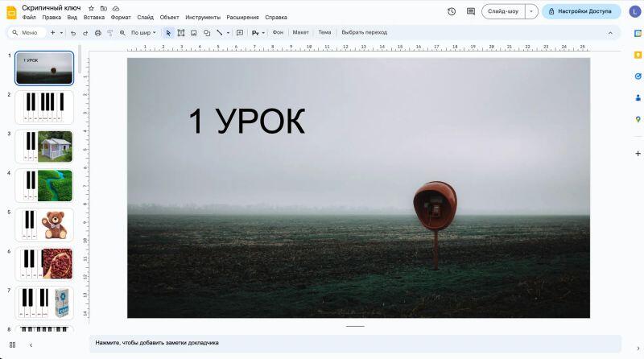Click the undo arrow in toolbar

(73, 33)
